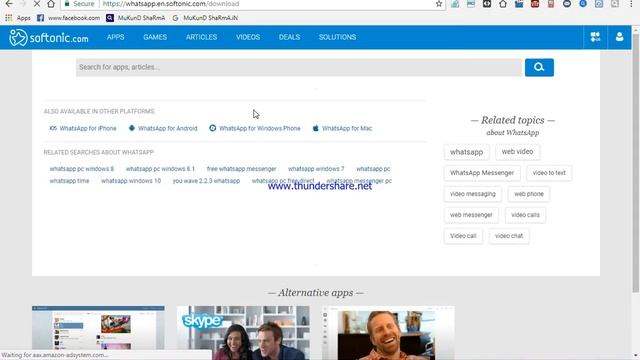Select the web phone topic tag
The image size is (640, 360).
coord(529,194)
